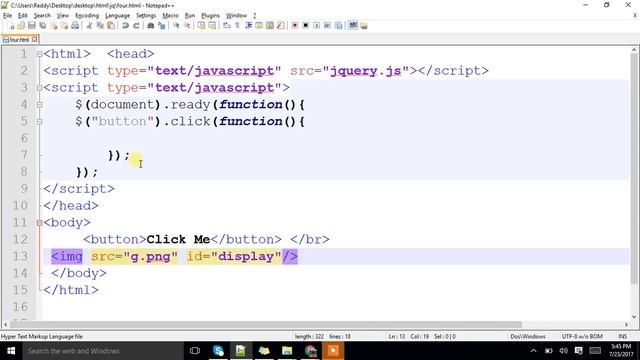Toggle synchronize horizontal scrolling icon

click(x=212, y=26)
